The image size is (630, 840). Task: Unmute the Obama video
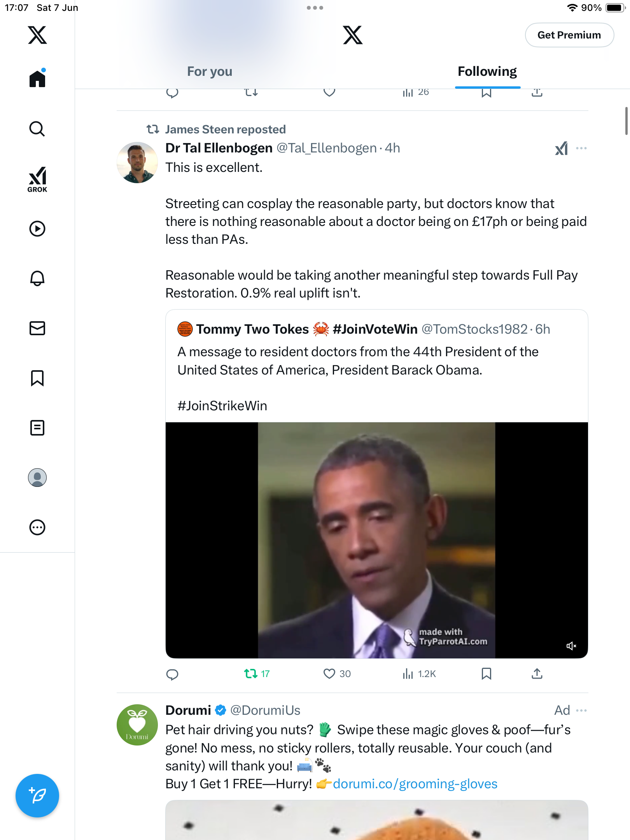pyautogui.click(x=571, y=646)
